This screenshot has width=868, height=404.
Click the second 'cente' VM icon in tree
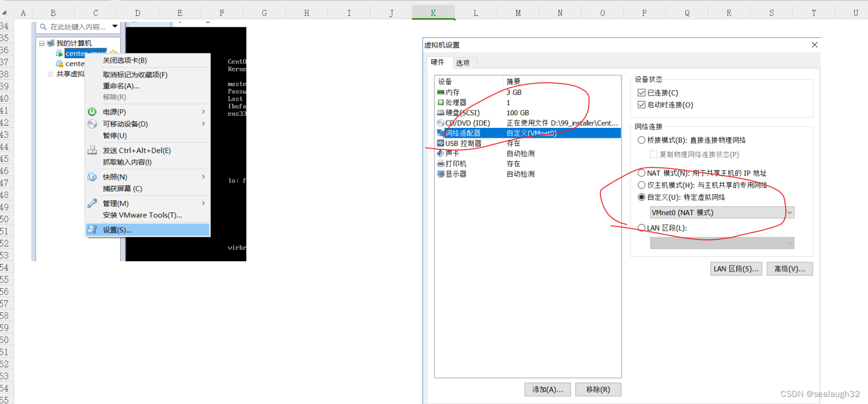(59, 64)
